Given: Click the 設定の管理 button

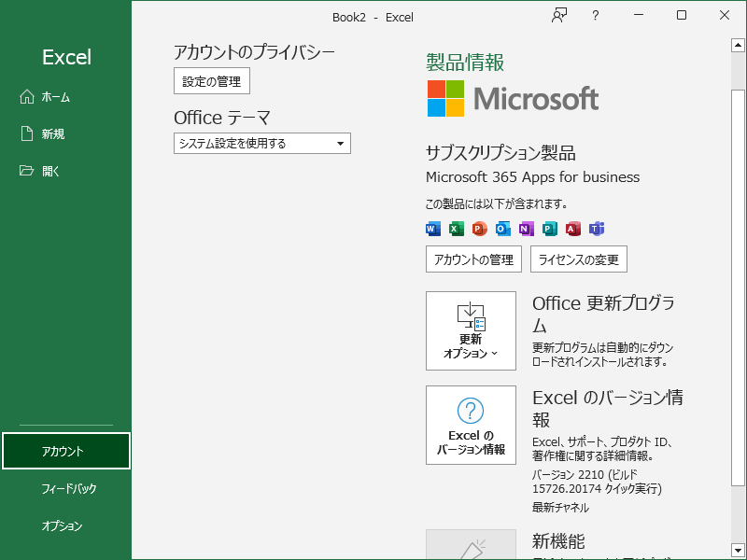Looking at the screenshot, I should tap(212, 81).
